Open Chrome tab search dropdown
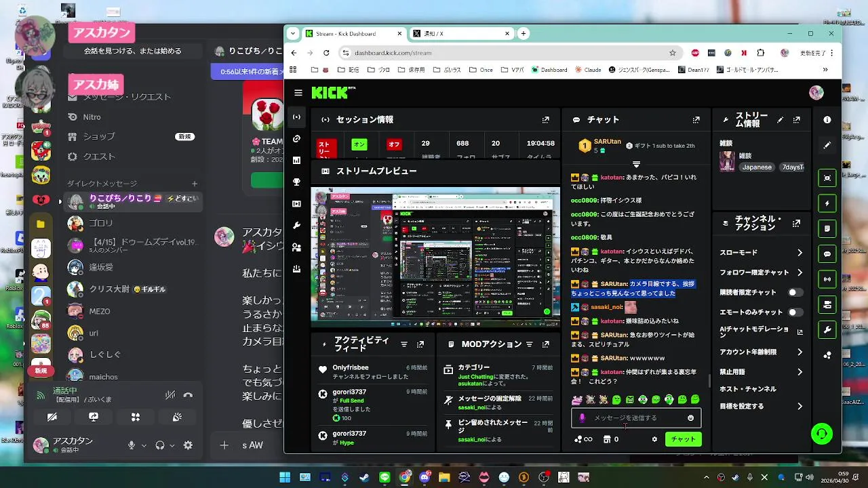Image resolution: width=868 pixels, height=488 pixels. (x=293, y=33)
